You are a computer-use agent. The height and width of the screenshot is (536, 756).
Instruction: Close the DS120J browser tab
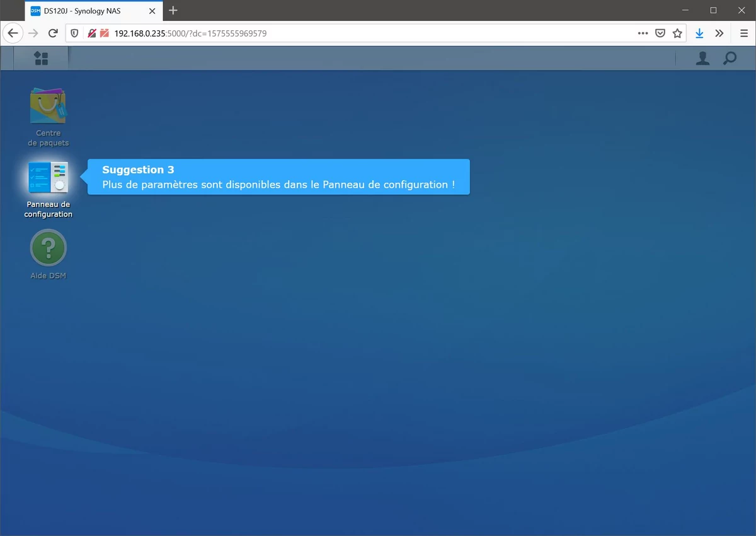click(152, 11)
